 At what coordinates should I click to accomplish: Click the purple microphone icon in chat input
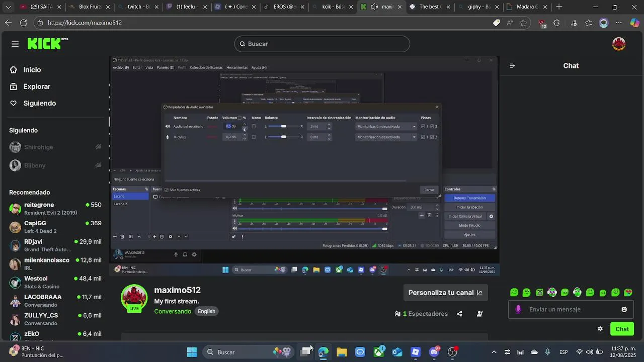pos(518,309)
